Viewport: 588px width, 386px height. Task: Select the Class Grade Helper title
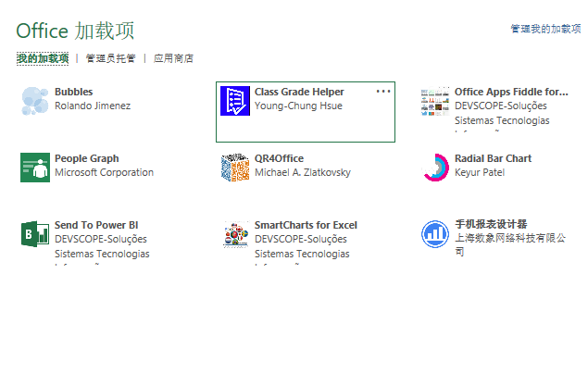299,92
